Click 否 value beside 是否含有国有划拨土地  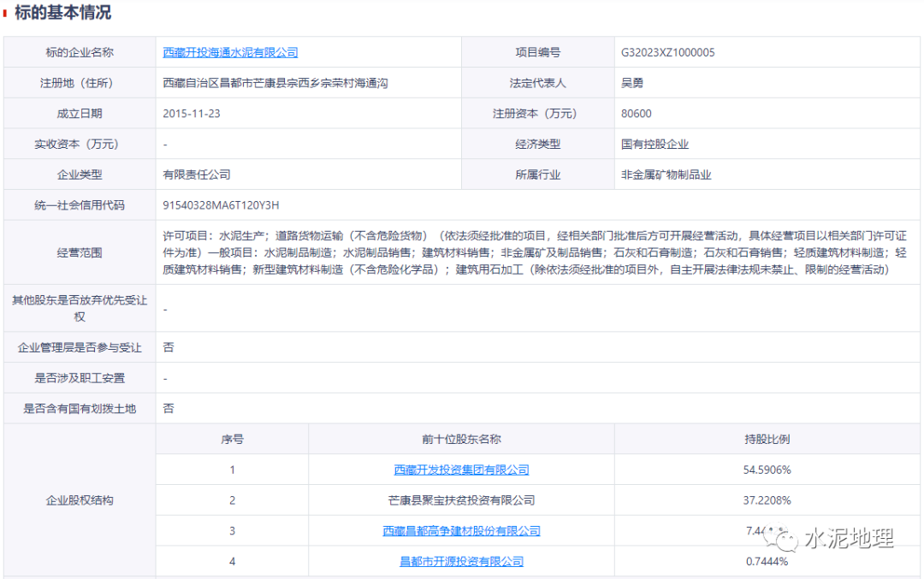169,408
